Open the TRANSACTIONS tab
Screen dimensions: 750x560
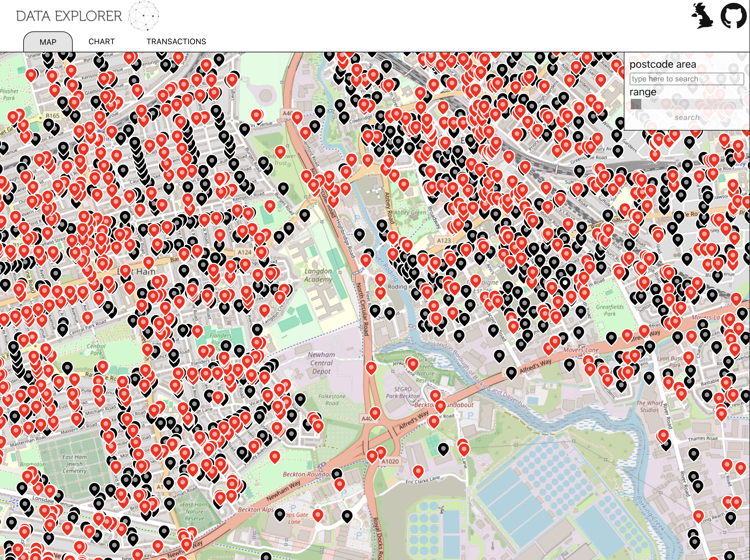pos(176,42)
